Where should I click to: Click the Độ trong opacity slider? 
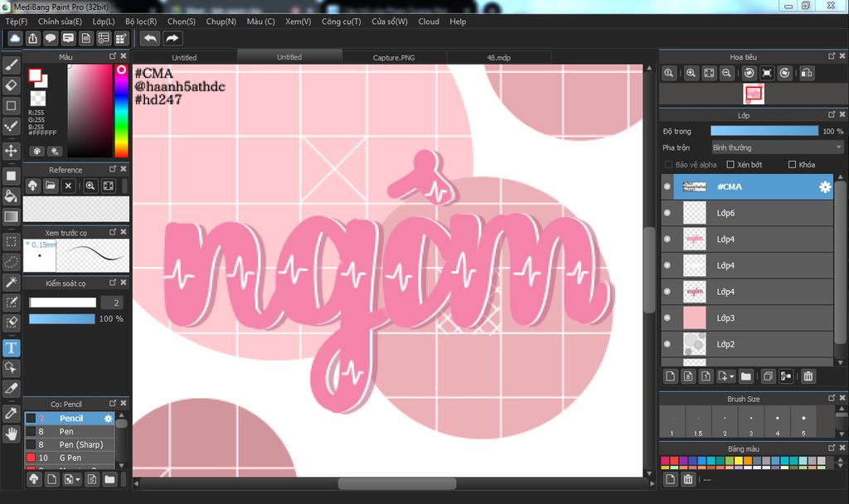[x=764, y=131]
